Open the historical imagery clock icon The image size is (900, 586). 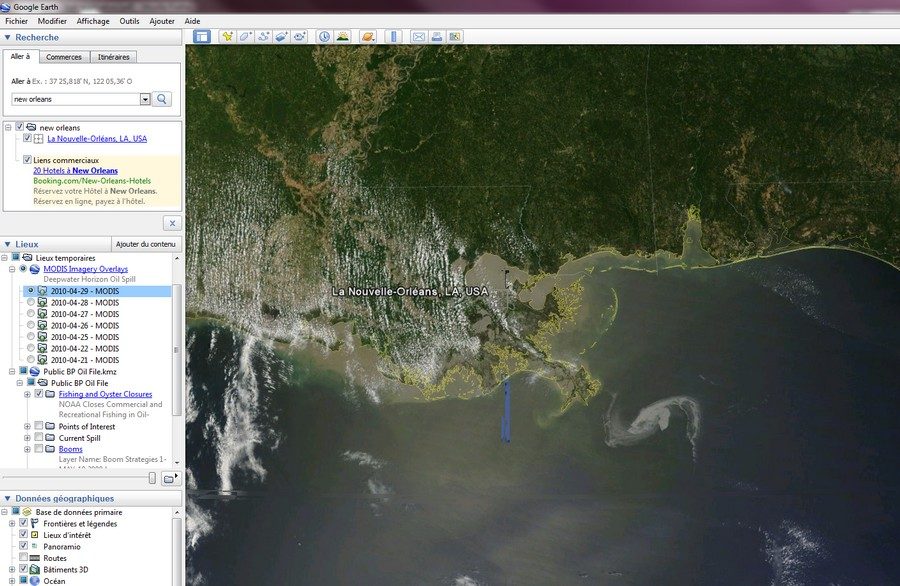click(x=325, y=37)
